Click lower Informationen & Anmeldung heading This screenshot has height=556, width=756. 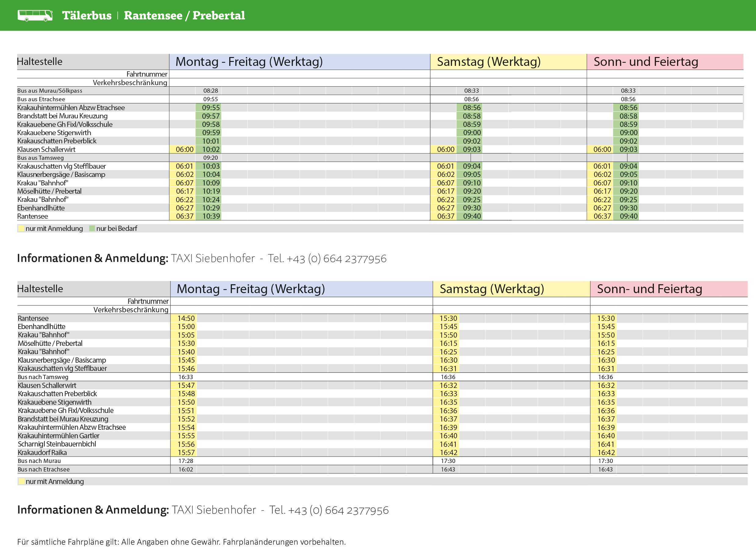tap(93, 510)
